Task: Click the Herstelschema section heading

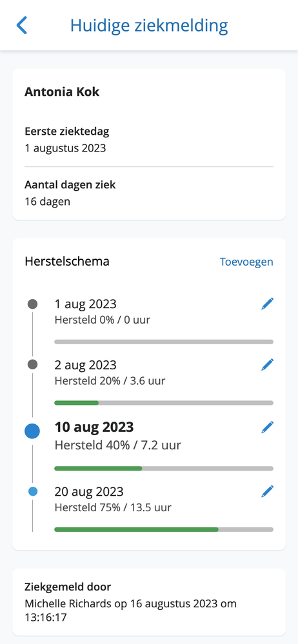Action: 67,261
